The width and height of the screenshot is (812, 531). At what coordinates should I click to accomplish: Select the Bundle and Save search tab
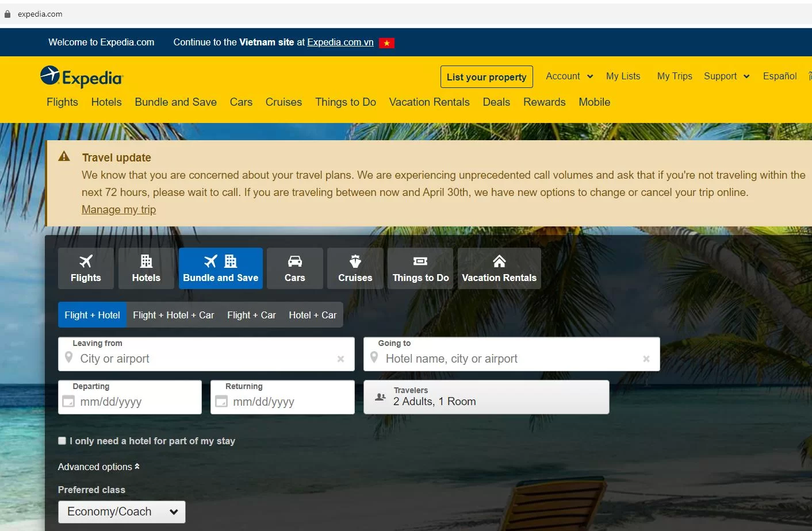tap(221, 268)
